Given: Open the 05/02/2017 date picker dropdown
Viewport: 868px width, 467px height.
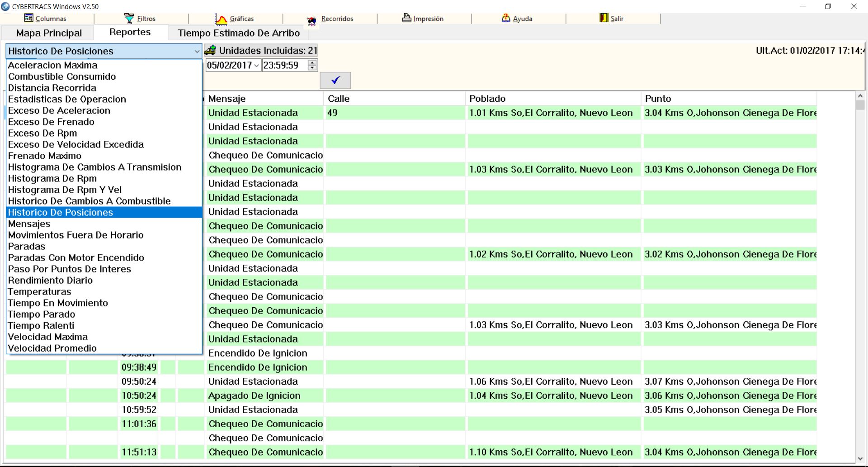Looking at the screenshot, I should (x=257, y=66).
